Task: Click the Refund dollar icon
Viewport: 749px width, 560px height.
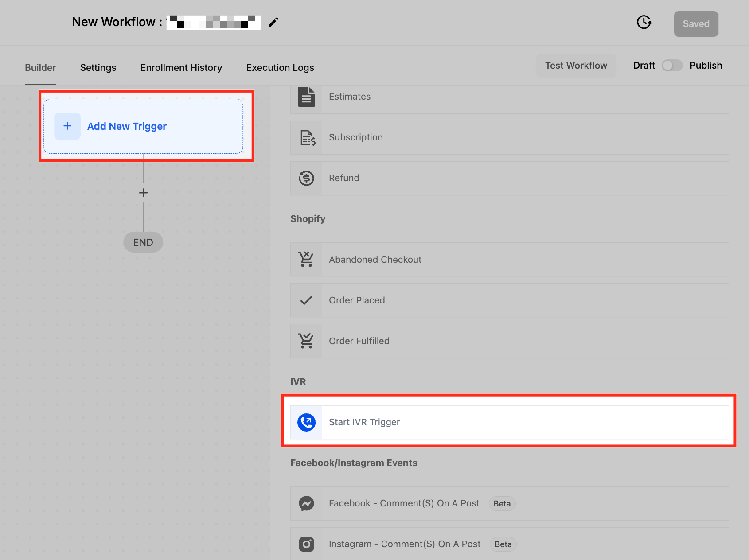Action: 306,178
